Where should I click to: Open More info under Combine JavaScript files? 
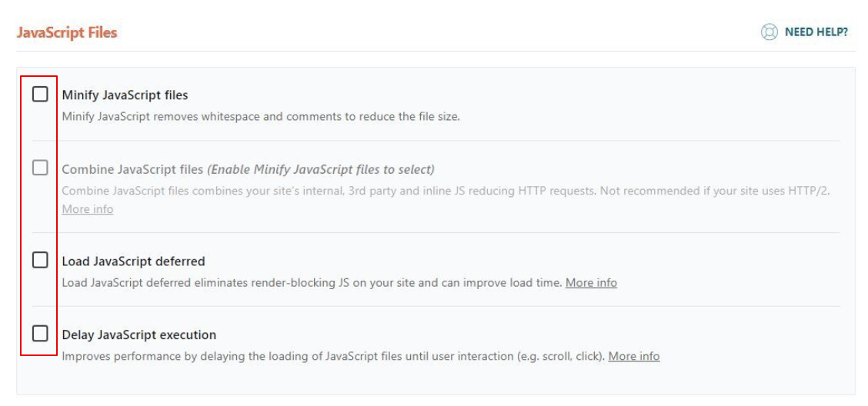[87, 209]
